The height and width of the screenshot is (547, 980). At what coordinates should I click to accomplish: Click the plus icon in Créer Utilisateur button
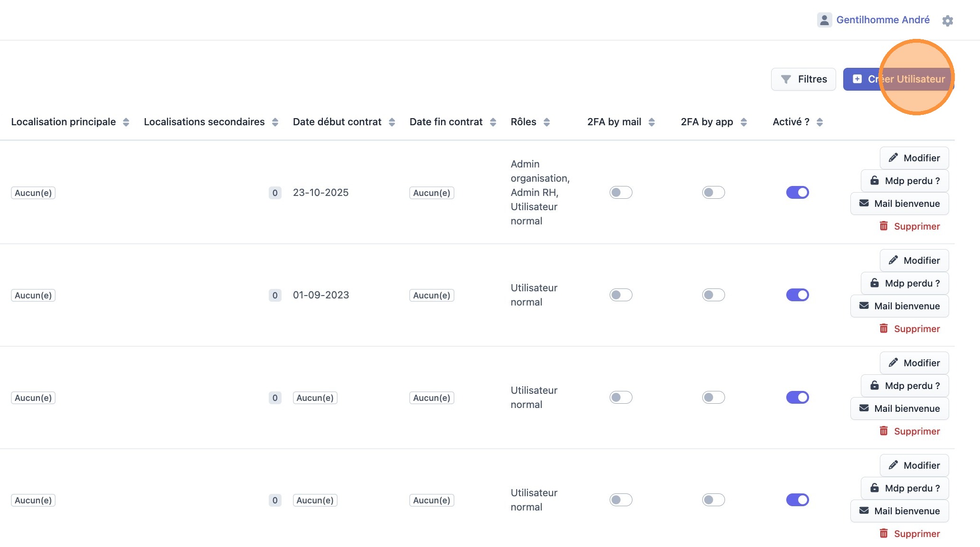(x=857, y=79)
